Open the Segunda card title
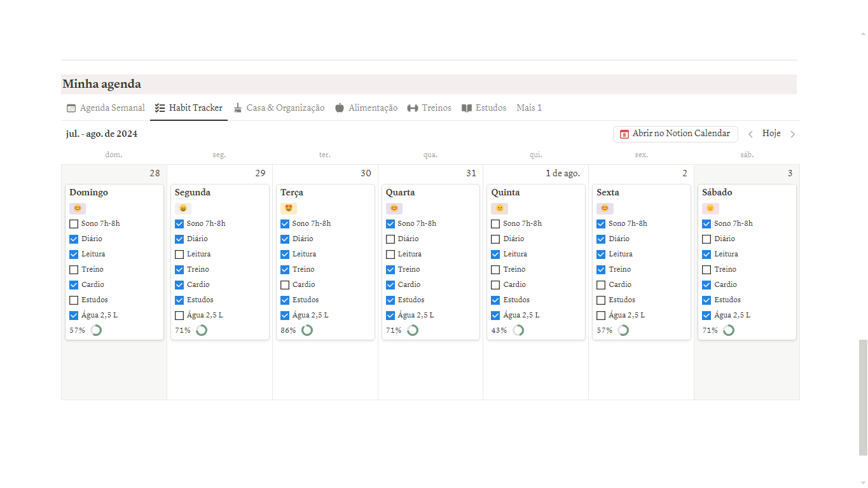The height and width of the screenshot is (488, 868). coord(193,193)
